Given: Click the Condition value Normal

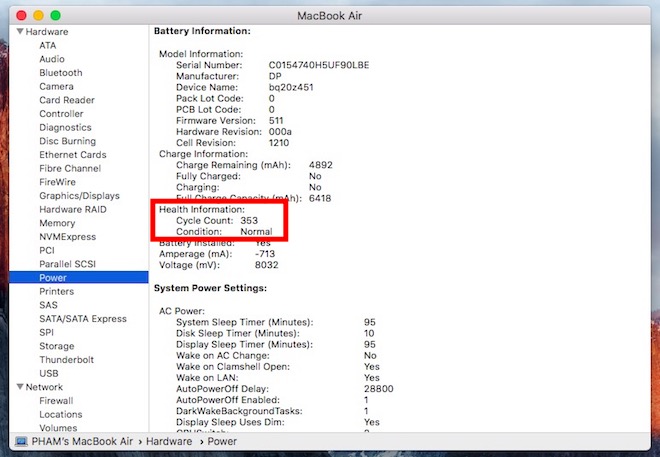Looking at the screenshot, I should click(x=256, y=232).
